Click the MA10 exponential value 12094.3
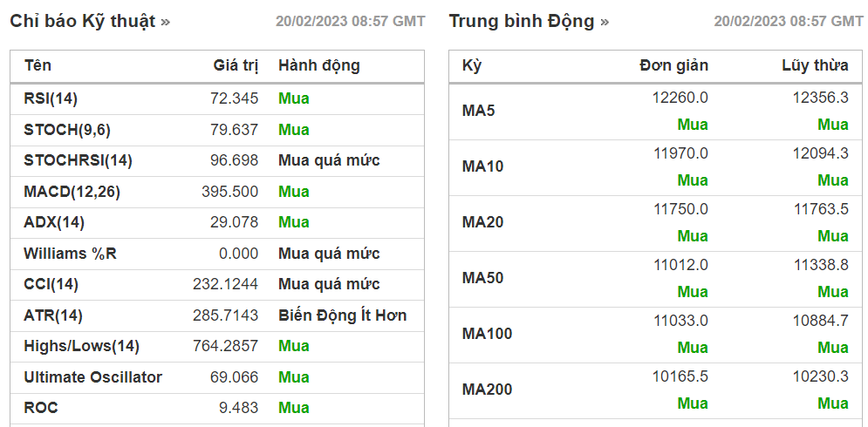868x427 pixels. click(820, 153)
